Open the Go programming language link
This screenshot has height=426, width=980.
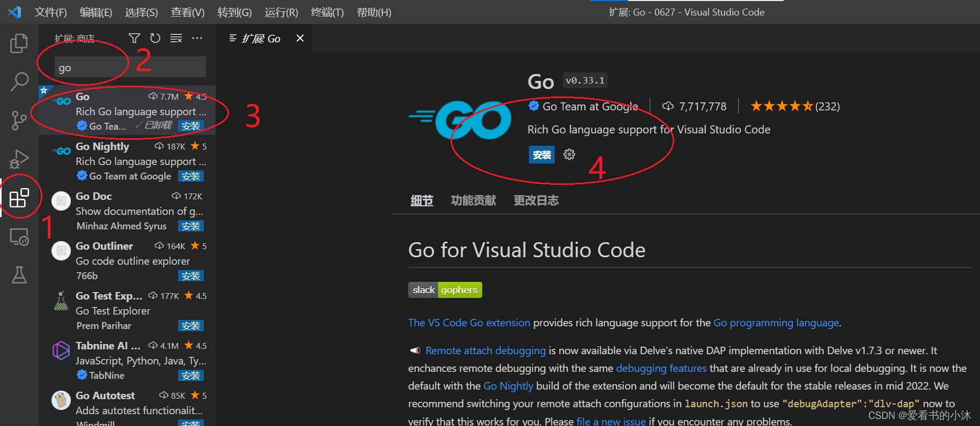tap(776, 323)
